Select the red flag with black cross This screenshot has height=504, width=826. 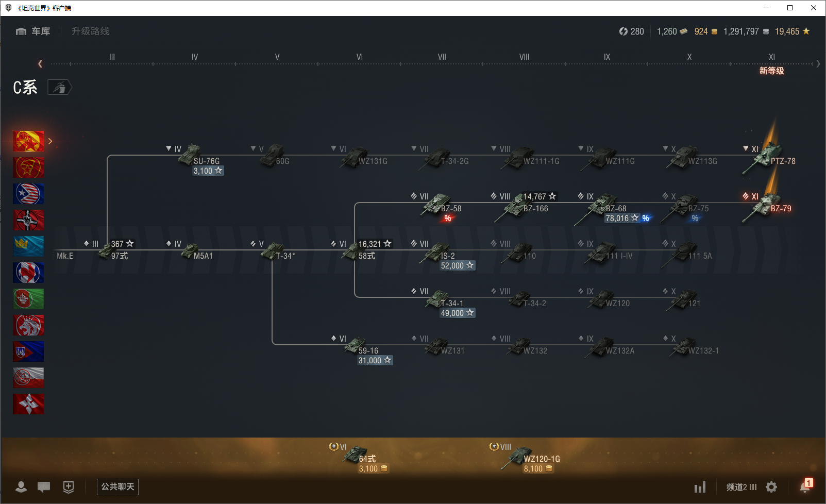click(28, 220)
